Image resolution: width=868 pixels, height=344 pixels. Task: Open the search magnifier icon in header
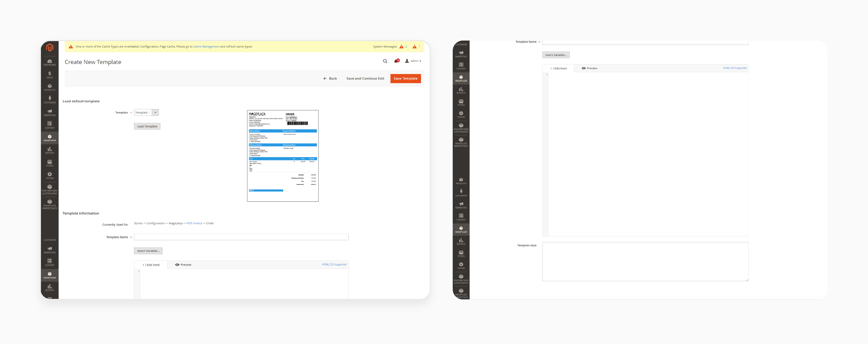(385, 61)
